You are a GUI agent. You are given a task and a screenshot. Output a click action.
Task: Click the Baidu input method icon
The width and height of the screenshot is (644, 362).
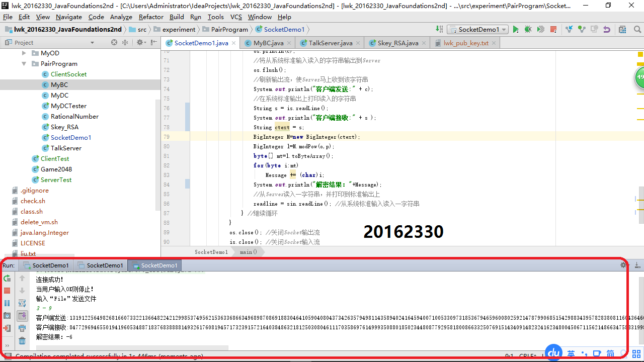click(554, 353)
